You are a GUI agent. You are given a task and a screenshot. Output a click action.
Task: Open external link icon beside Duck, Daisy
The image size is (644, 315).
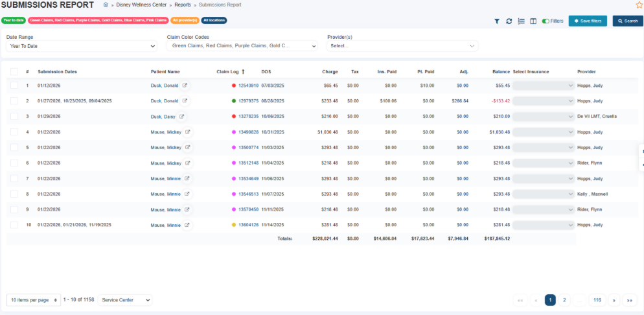pos(182,117)
